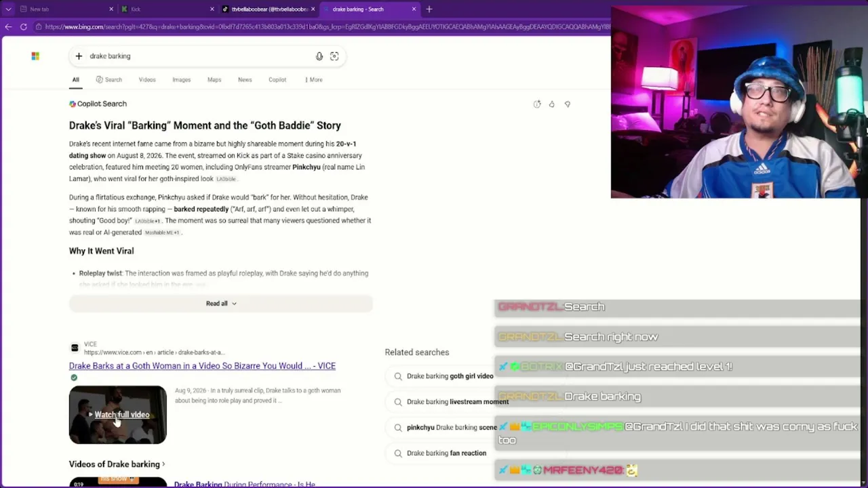This screenshot has width=868, height=488.
Task: Open a new browser tab with plus button
Action: coord(429,9)
